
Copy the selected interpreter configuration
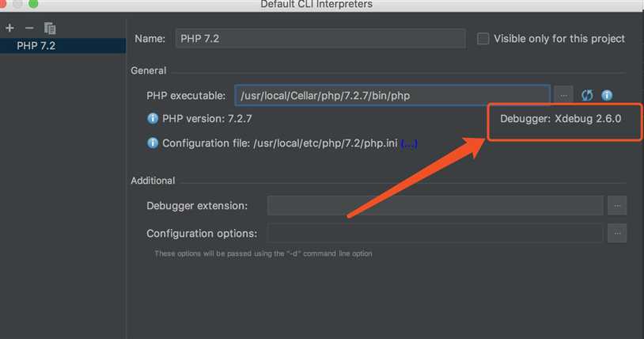tap(50, 28)
